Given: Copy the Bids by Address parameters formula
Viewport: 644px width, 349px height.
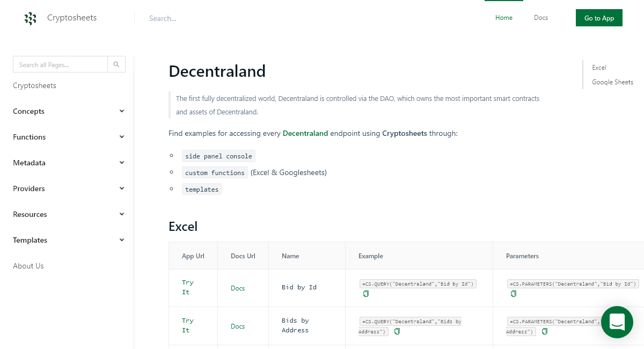Looking at the screenshot, I should (544, 331).
